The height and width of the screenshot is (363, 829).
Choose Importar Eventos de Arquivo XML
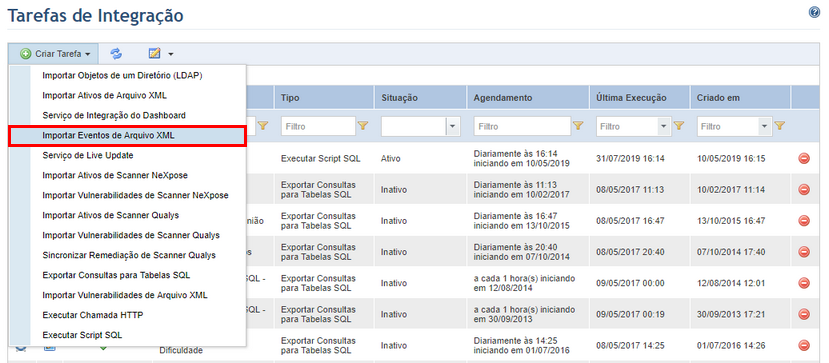pos(127,135)
